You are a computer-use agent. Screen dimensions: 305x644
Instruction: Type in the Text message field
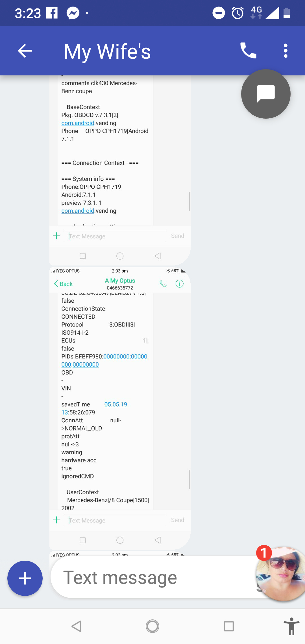click(152, 577)
